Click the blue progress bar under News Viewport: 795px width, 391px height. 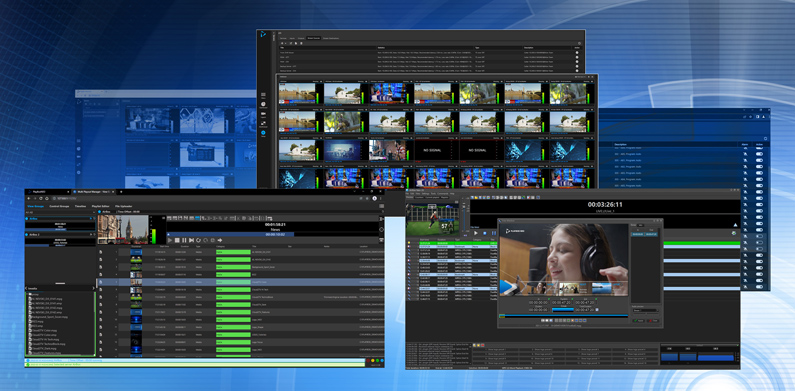point(231,234)
